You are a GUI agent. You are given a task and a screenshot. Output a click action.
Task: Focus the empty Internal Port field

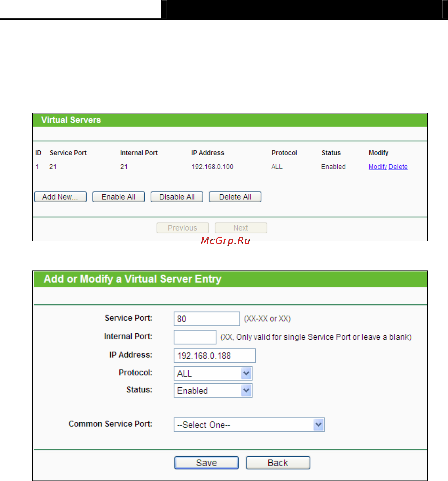(195, 337)
